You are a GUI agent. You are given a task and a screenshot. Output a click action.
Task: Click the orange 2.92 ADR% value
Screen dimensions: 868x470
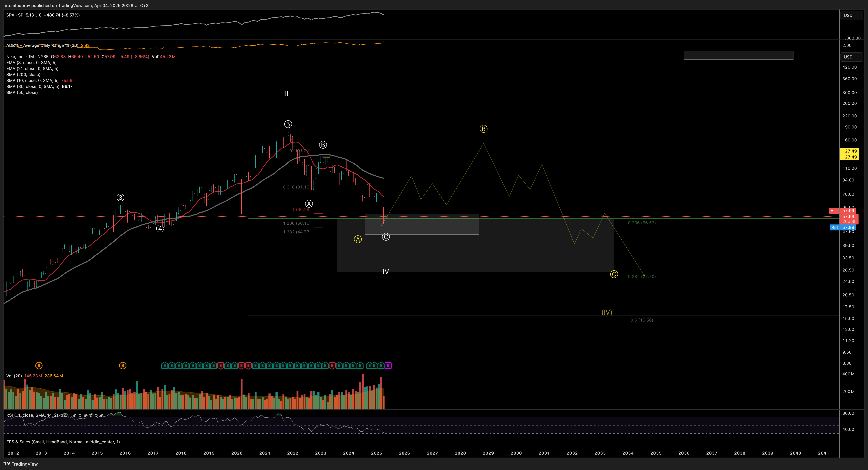point(85,45)
